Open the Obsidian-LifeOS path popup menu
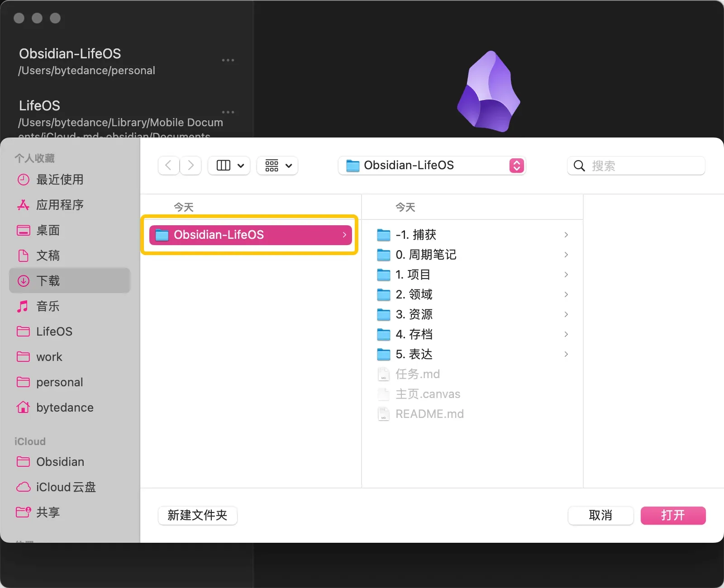Viewport: 724px width, 588px height. 432,166
